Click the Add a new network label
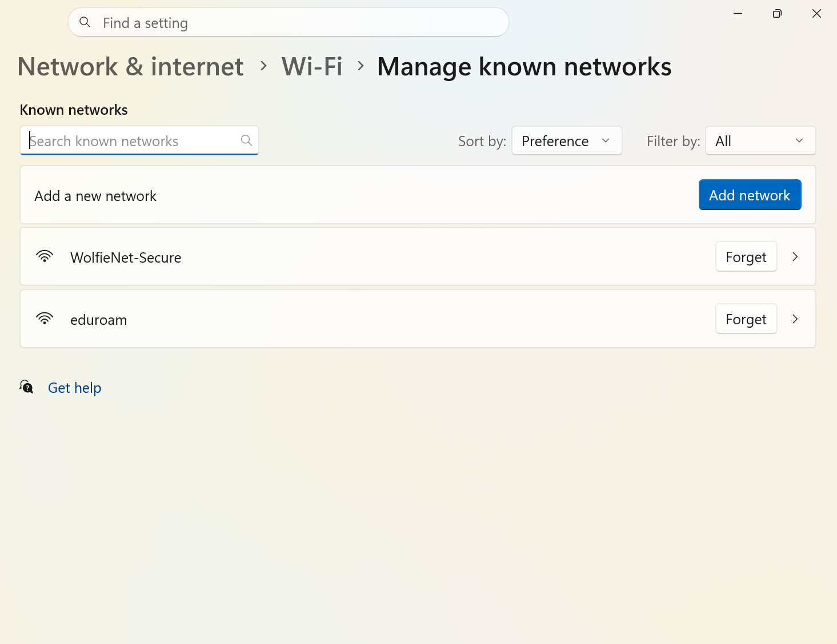The height and width of the screenshot is (644, 837). pos(95,196)
